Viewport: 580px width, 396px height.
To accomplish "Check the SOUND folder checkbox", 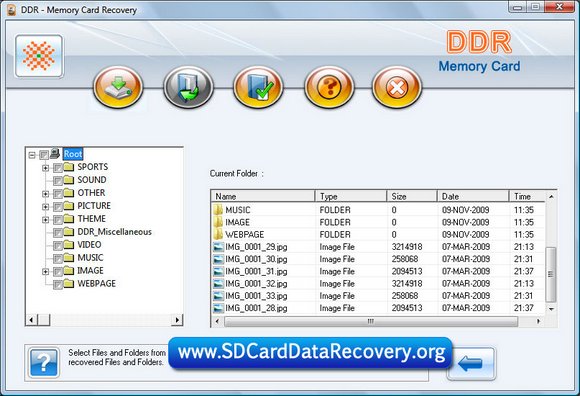I will 58,181.
